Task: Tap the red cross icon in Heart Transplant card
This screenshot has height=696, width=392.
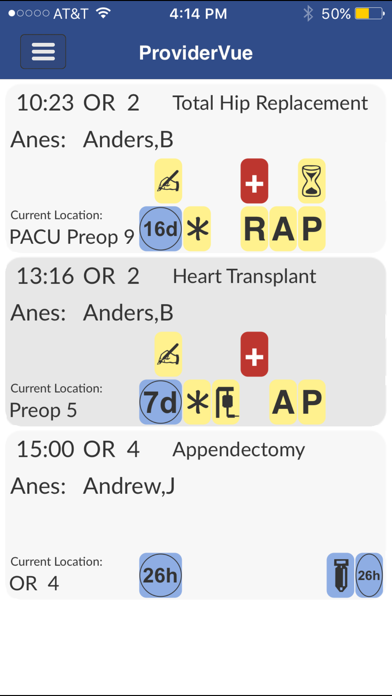Action: coord(254,354)
